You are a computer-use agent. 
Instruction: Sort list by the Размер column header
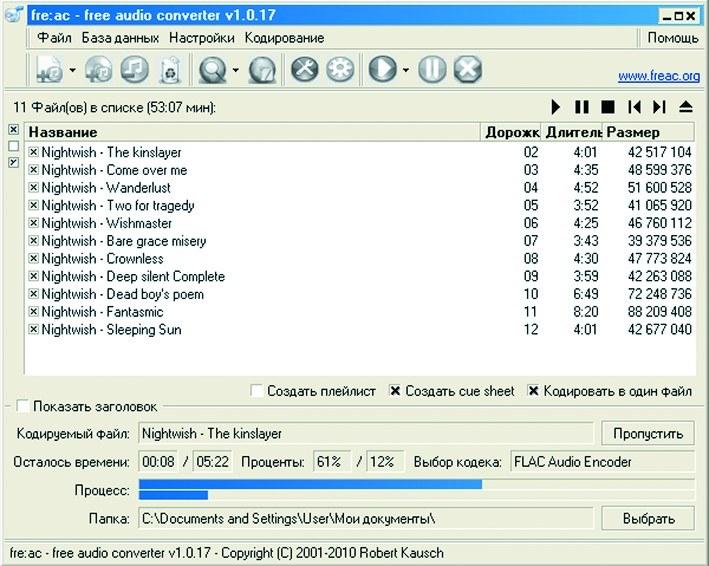[649, 132]
